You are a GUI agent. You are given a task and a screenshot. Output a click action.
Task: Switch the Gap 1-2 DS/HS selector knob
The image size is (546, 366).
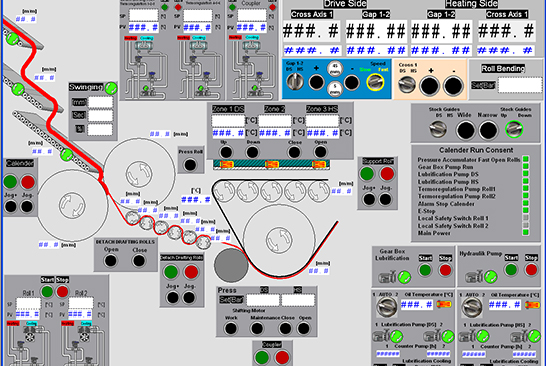point(295,82)
